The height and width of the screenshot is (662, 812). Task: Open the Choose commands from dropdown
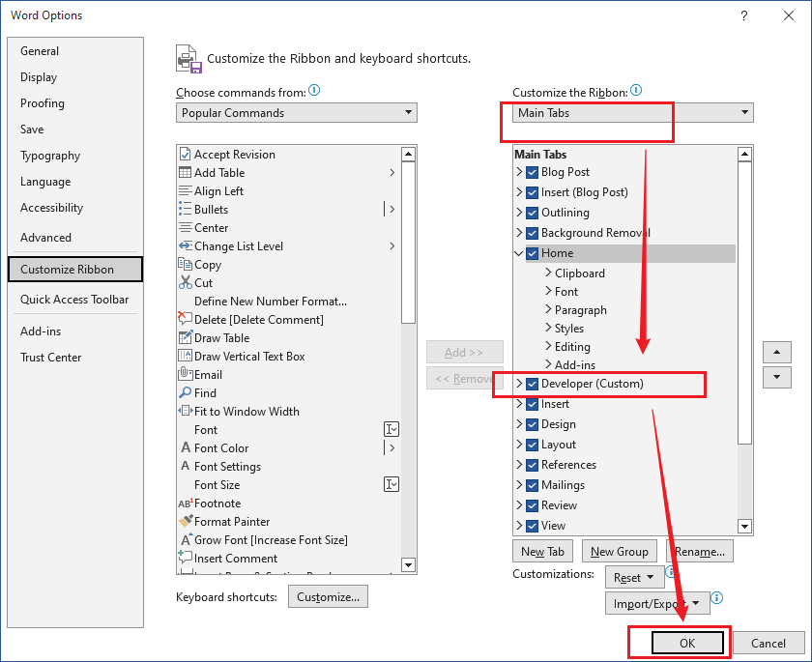[x=297, y=113]
